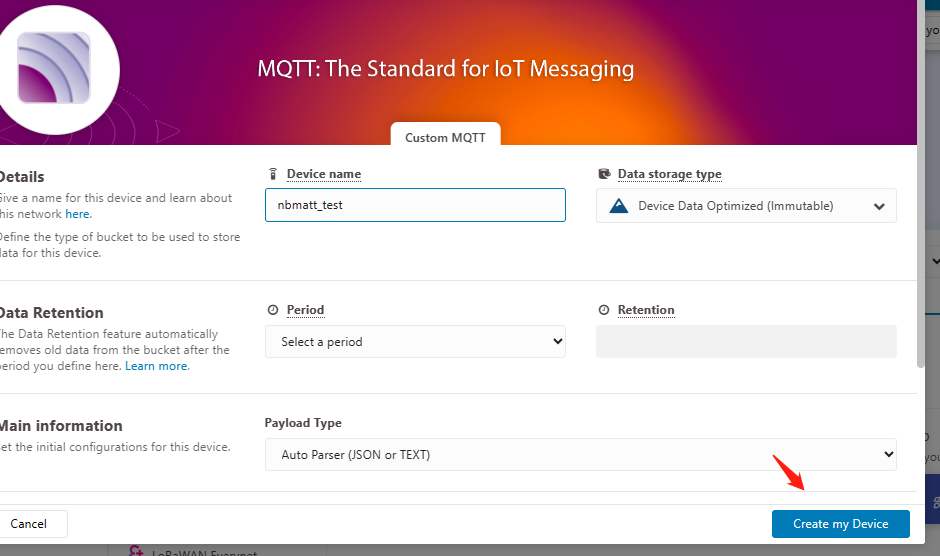Click the chevron on Data storage type
The width and height of the screenshot is (940, 556).
[879, 206]
